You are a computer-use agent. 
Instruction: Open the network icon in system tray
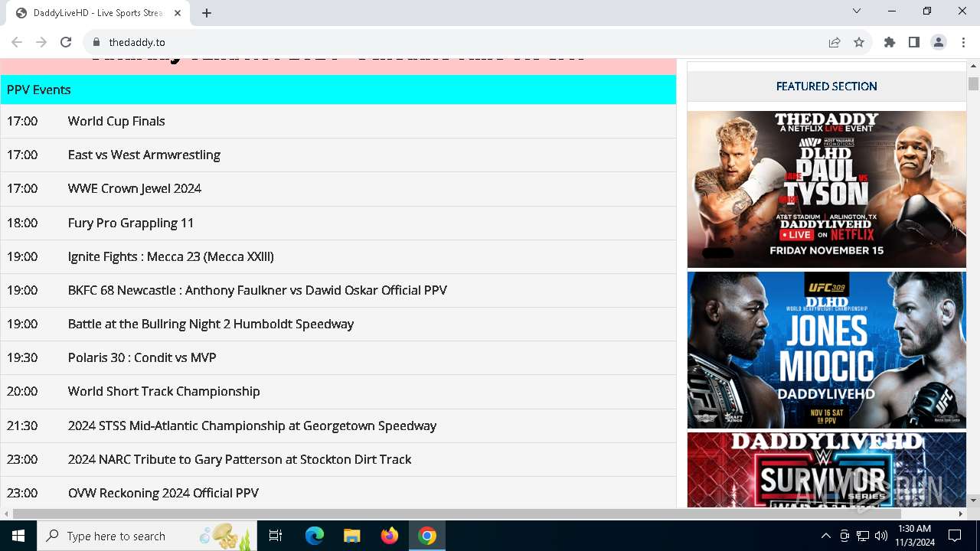863,536
